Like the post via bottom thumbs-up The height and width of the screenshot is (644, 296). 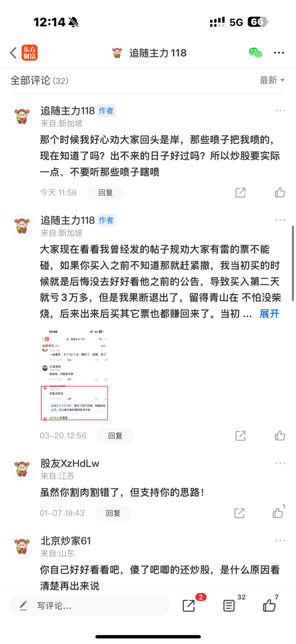click(269, 605)
